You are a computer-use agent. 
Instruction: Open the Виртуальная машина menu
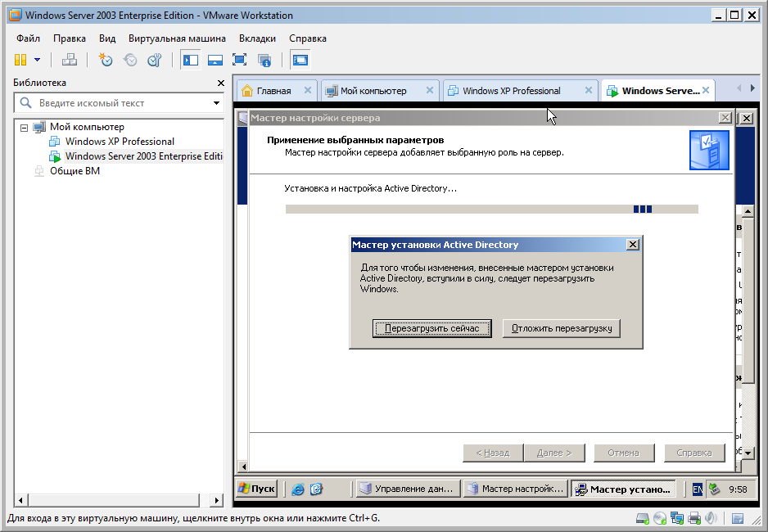point(177,38)
